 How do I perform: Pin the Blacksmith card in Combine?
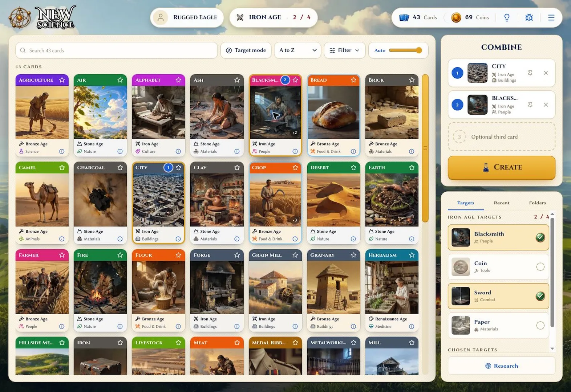[x=530, y=105]
